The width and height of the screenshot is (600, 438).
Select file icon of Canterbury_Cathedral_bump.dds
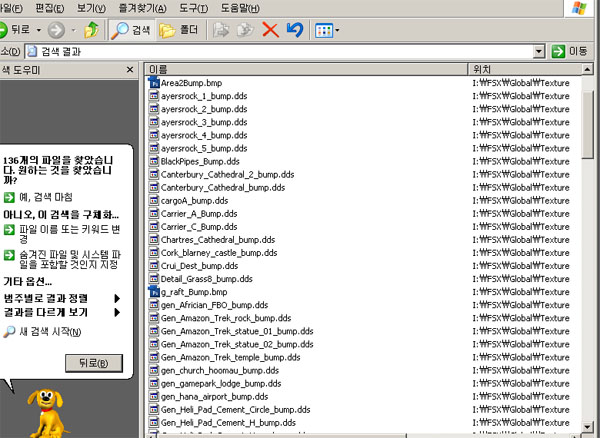pos(154,187)
